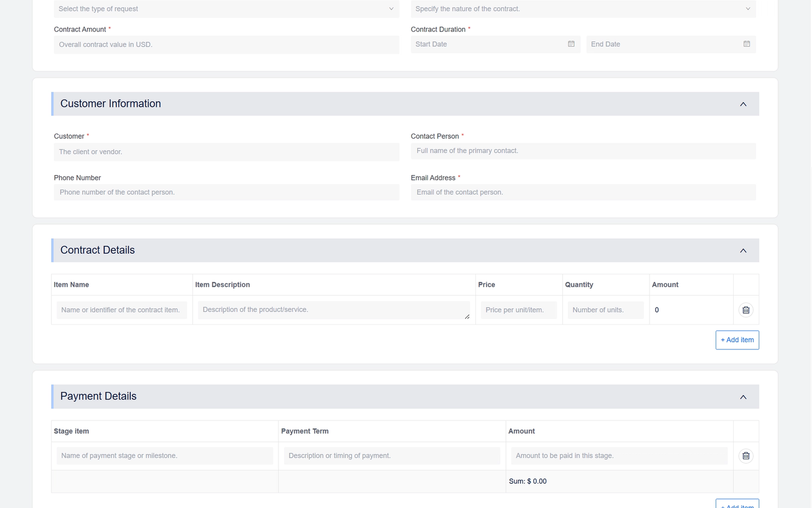The image size is (812, 508).
Task: Collapse the Payment Details section
Action: pos(743,397)
